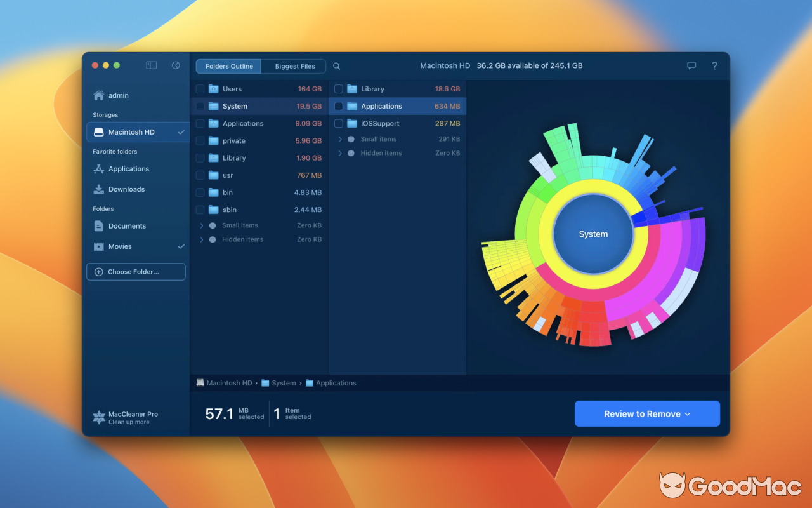The image size is (812, 508).
Task: Click the search magnifier icon
Action: click(x=336, y=65)
